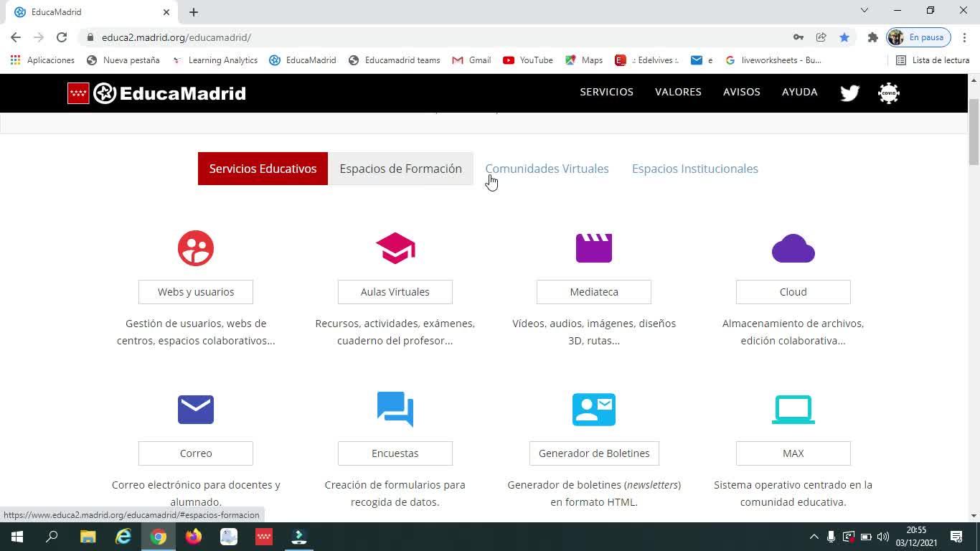This screenshot has width=980, height=551.
Task: Click the Correo button
Action: click(196, 453)
